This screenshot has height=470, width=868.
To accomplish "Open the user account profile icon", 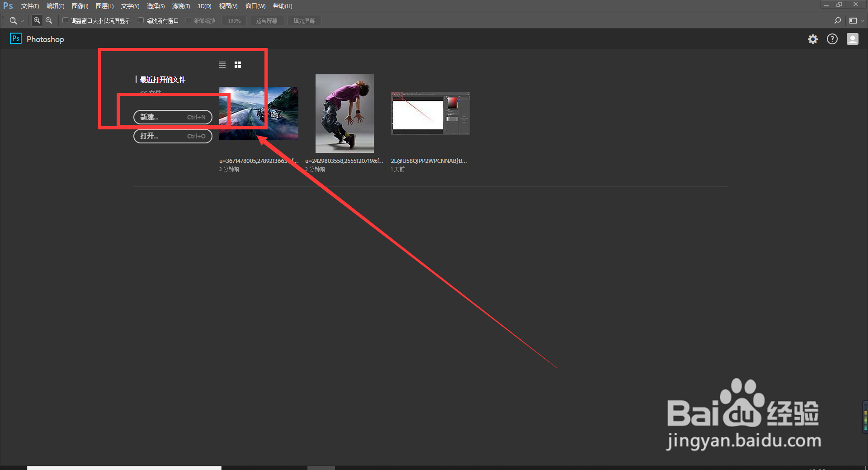I will (x=853, y=39).
